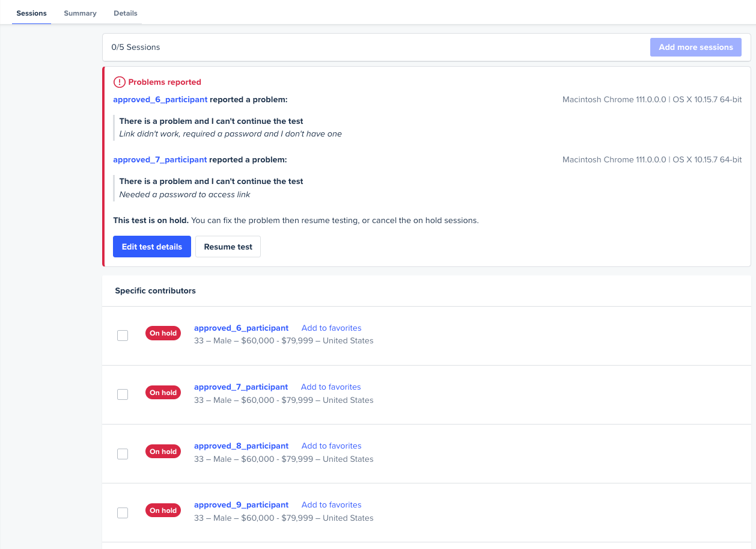Switch to the Details tab
This screenshot has height=549, width=756.
point(126,13)
